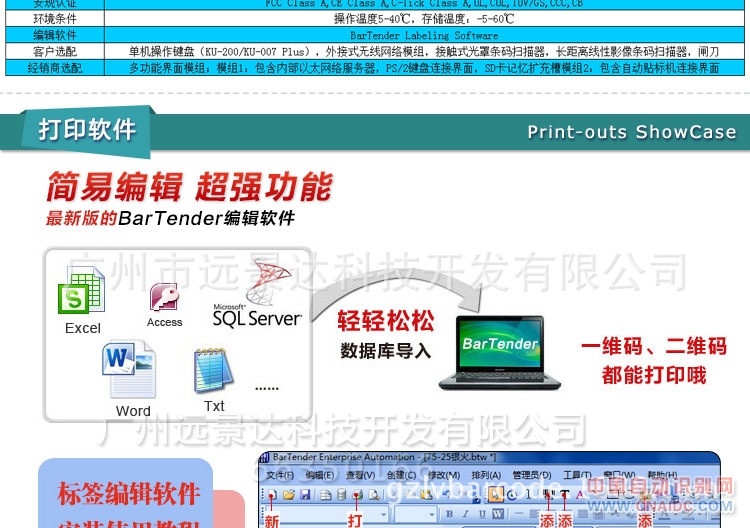The image size is (750, 528).
Task: Click the 经销商选配 table cell
Action: (55, 67)
